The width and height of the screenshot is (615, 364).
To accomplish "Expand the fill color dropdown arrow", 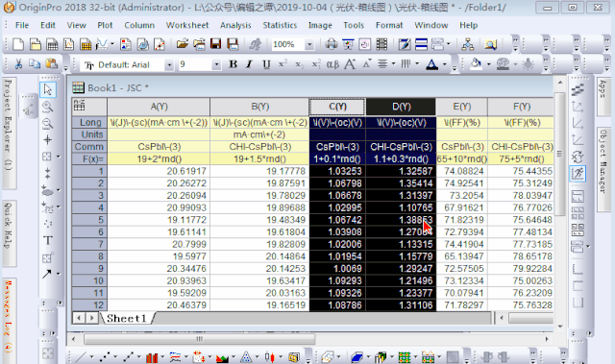I will (x=489, y=64).
